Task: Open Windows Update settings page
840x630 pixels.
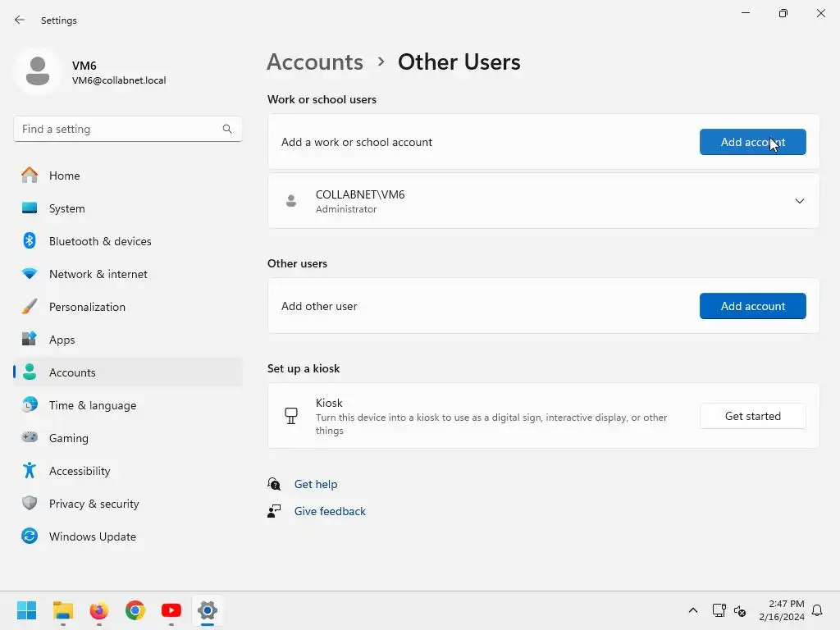Action: coord(92,536)
